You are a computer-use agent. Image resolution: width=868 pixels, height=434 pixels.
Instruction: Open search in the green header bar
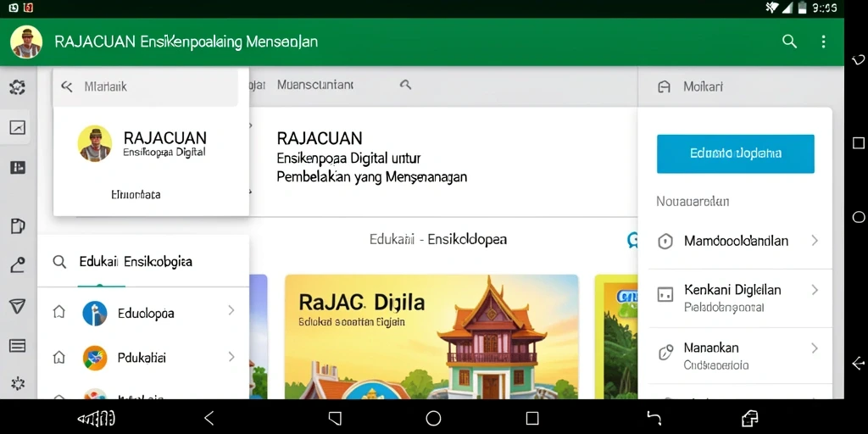[x=789, y=42]
